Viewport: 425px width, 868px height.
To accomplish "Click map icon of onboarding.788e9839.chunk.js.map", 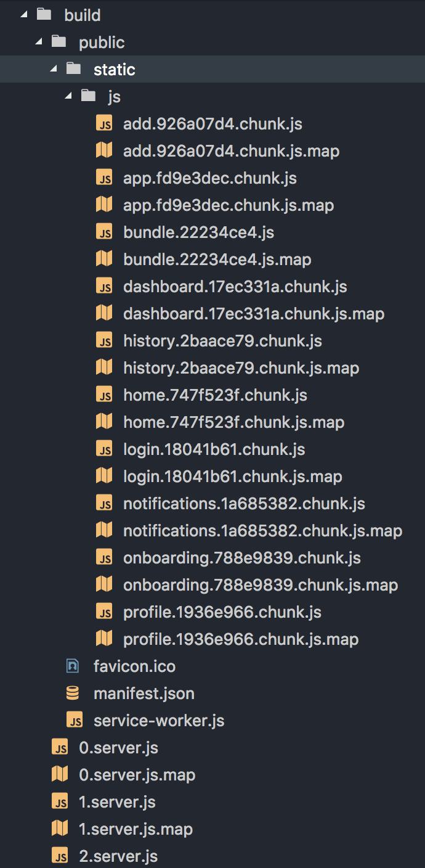I will [x=104, y=584].
